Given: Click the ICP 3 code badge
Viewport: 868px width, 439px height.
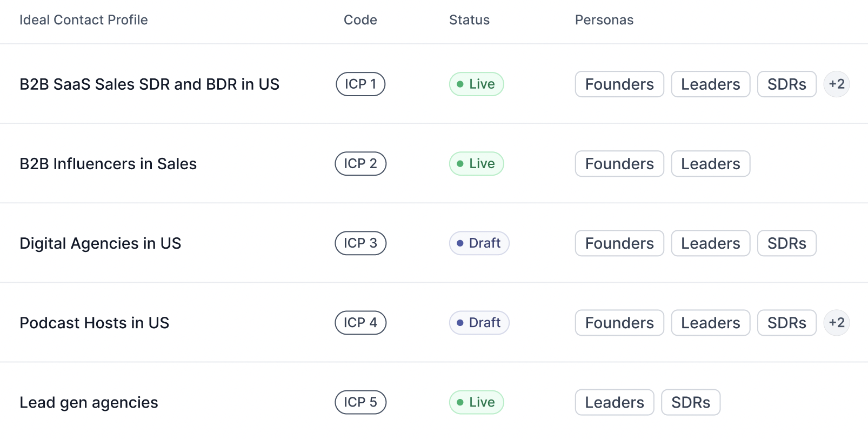Looking at the screenshot, I should coord(360,243).
